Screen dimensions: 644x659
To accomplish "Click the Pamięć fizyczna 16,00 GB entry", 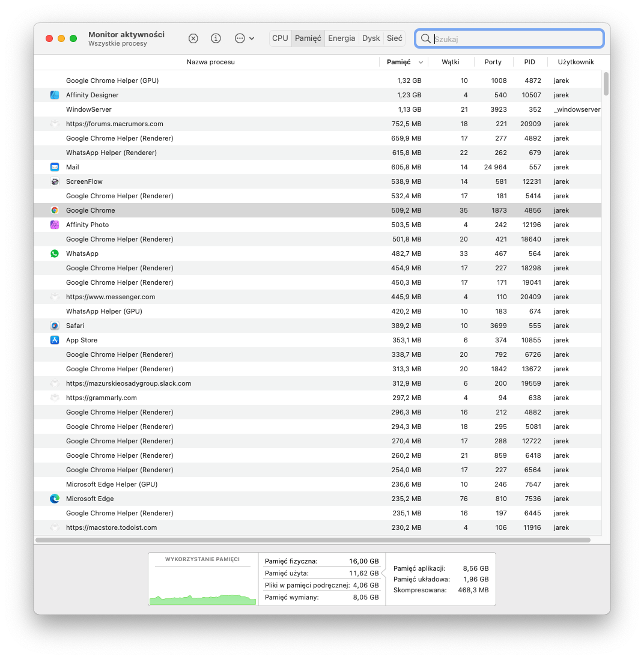I will pyautogui.click(x=321, y=562).
